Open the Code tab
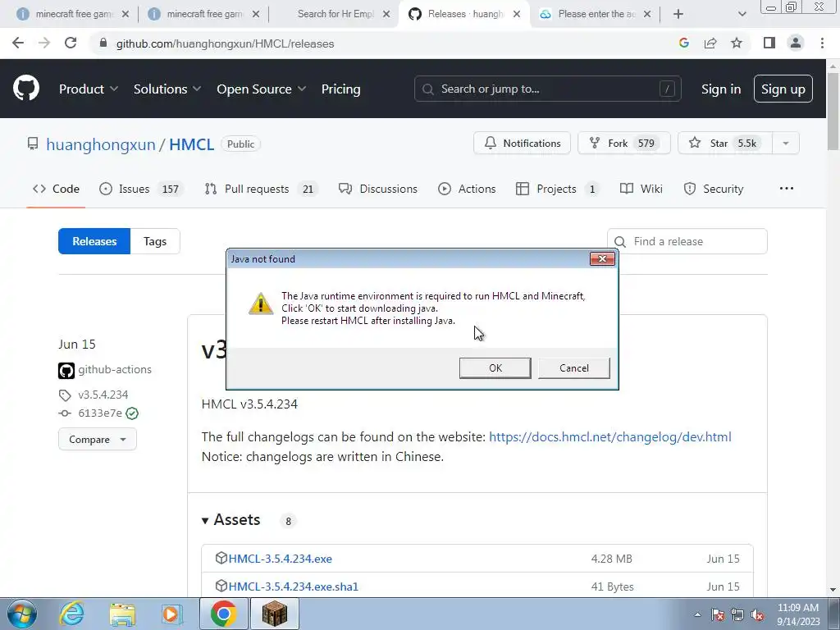The height and width of the screenshot is (630, 840). coord(56,189)
